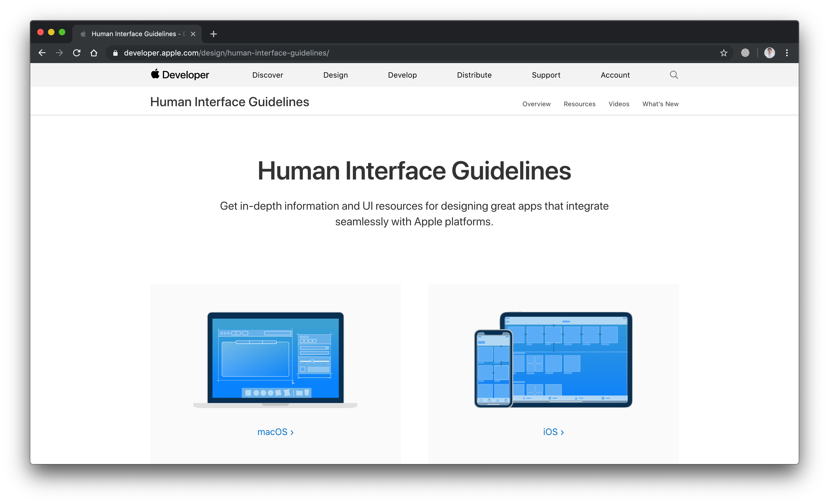Click the iOS guidelines link
Screen dimensions: 829x504
(553, 431)
